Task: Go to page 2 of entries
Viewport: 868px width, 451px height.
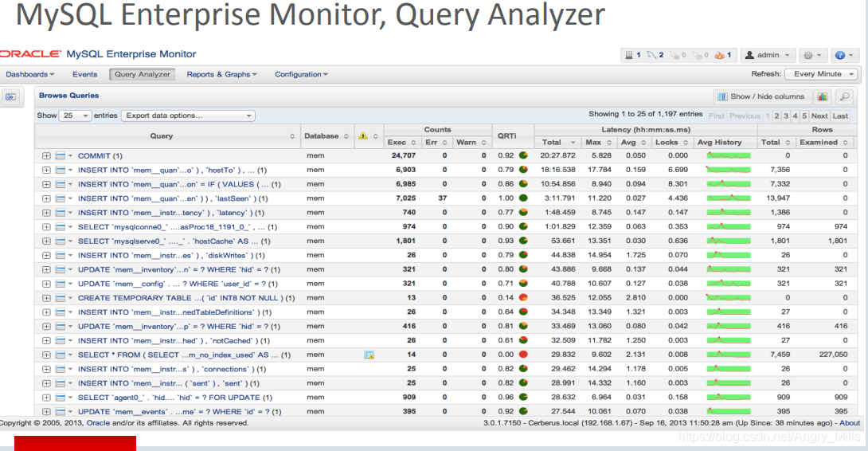Action: click(x=776, y=116)
